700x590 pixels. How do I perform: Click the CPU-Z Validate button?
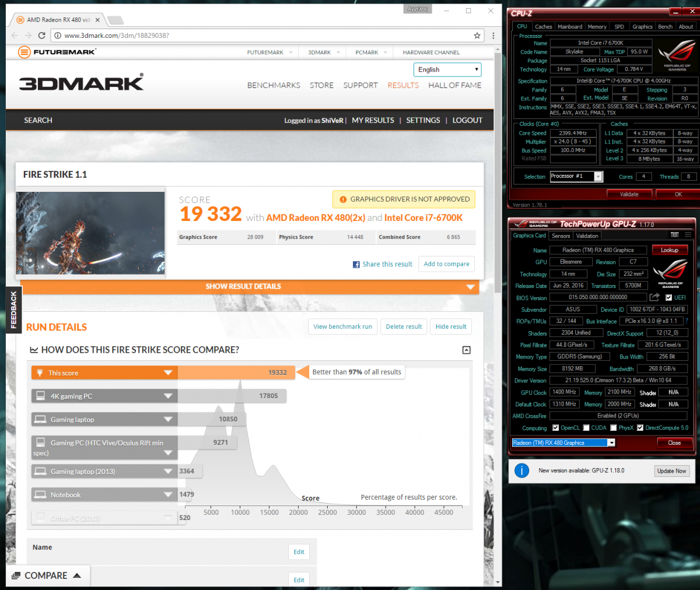point(629,194)
